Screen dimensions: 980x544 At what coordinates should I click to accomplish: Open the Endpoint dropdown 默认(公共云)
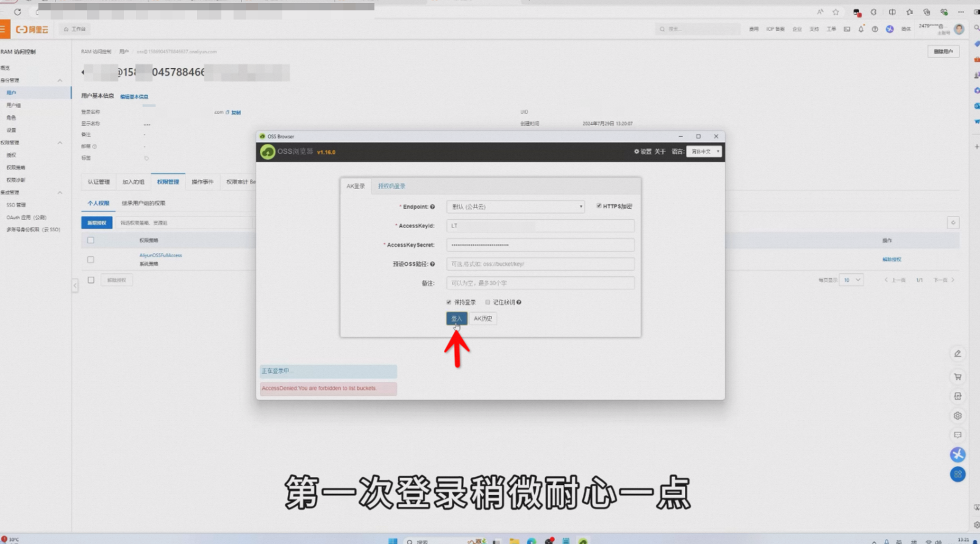point(515,207)
